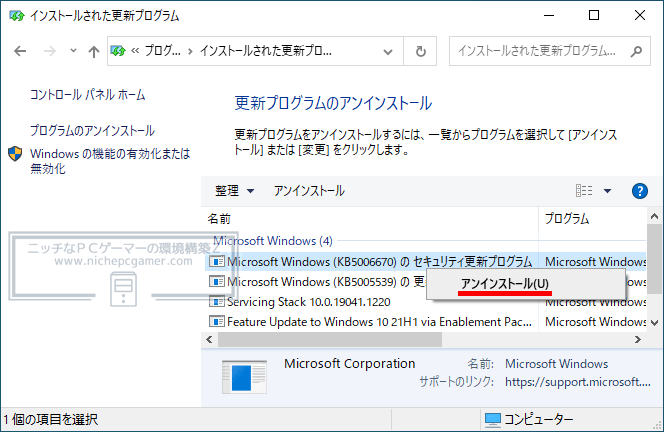Click the window title bar icon
Viewport: 664px width, 432px height.
coord(17,16)
